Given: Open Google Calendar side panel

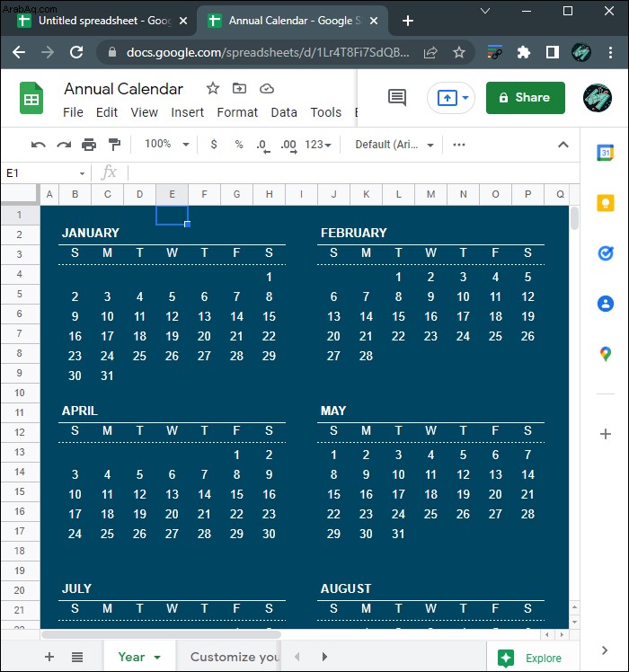Looking at the screenshot, I should 605,153.
